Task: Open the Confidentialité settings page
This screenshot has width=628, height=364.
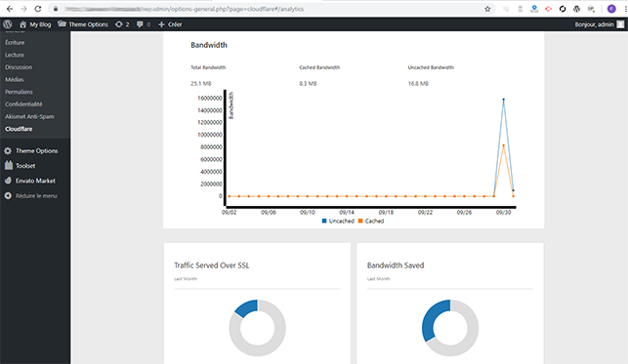Action: tap(23, 104)
